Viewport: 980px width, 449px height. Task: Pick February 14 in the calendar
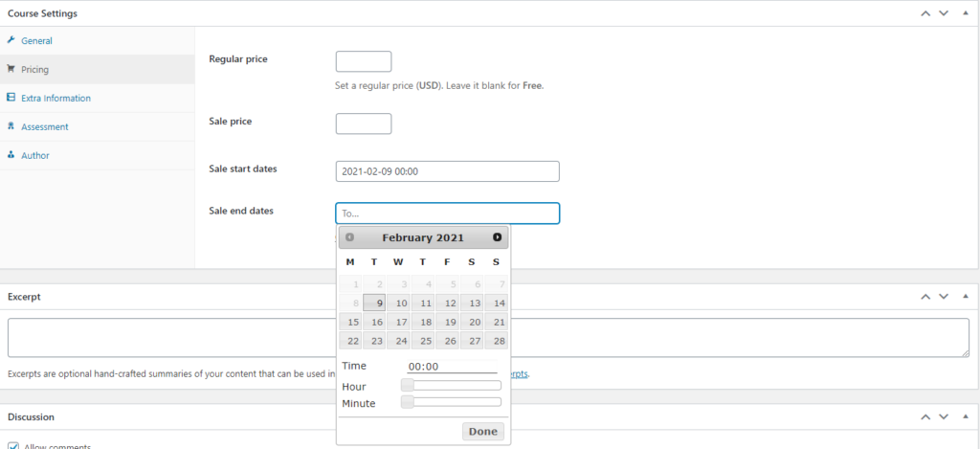tap(496, 303)
